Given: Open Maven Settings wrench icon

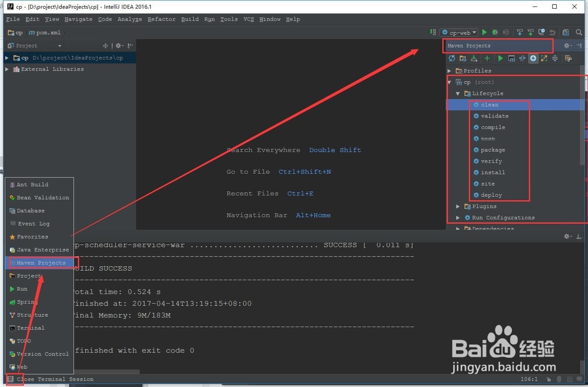Looking at the screenshot, I should (568, 58).
